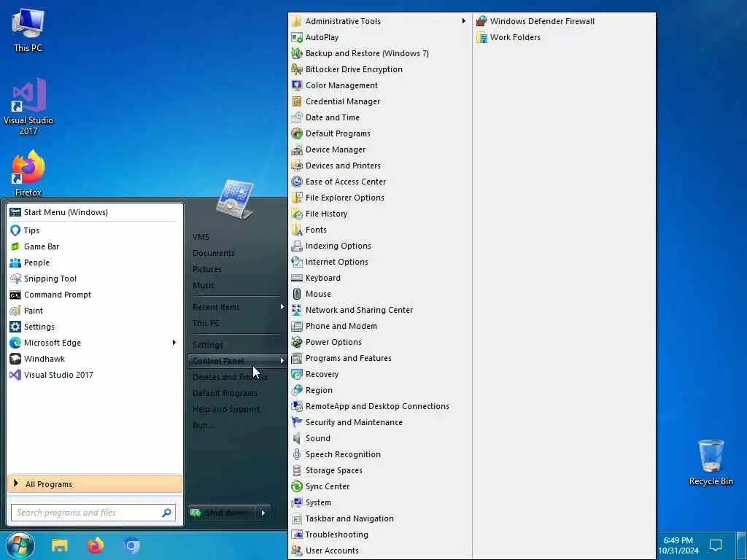Click the Search programs and files box
The width and height of the screenshot is (747, 560).
[x=93, y=513]
